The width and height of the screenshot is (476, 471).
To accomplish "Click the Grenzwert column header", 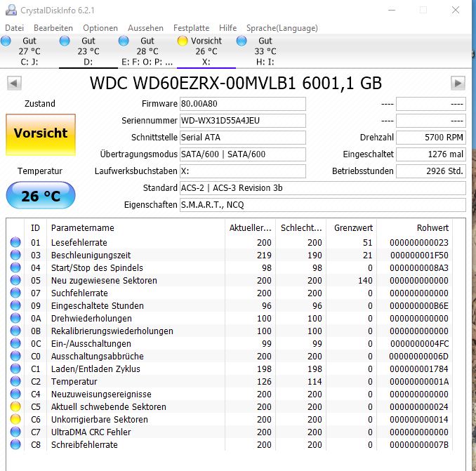I will (x=351, y=227).
